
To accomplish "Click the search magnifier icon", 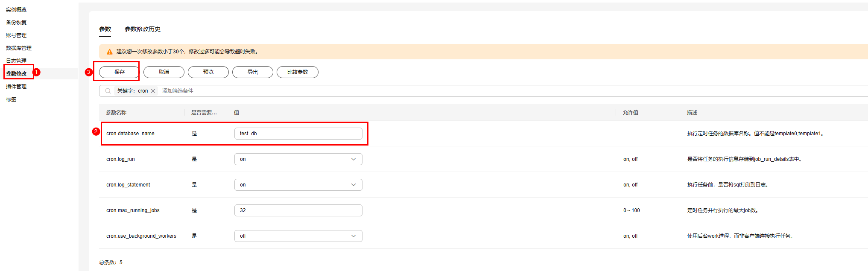I will [108, 91].
